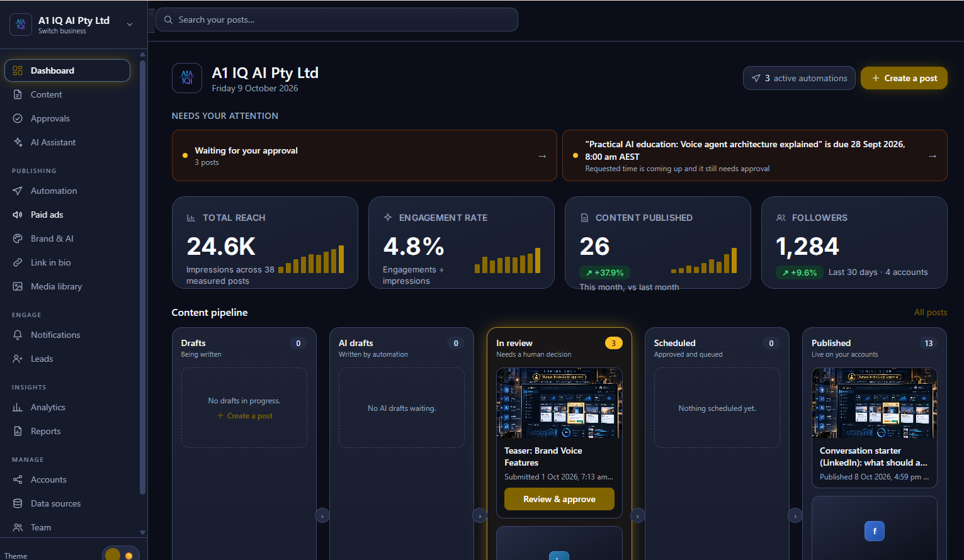Open the Reports menu item

[x=67, y=431]
